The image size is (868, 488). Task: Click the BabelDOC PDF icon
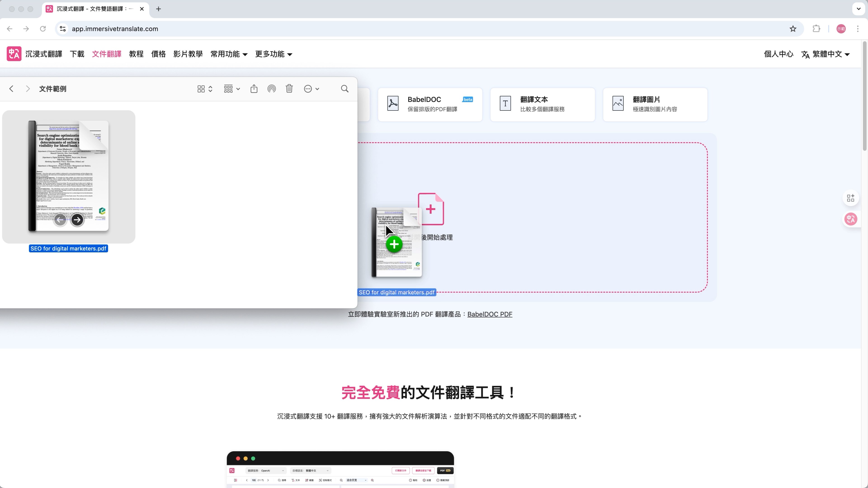coord(393,103)
